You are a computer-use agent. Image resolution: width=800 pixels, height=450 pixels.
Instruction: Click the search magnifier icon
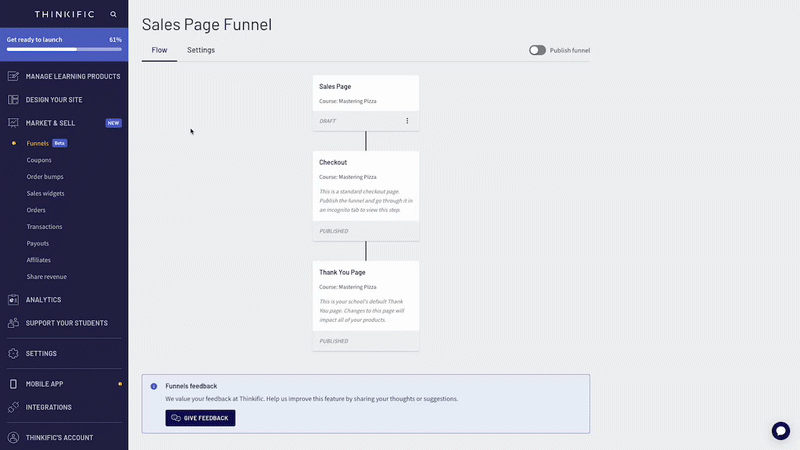pos(113,14)
